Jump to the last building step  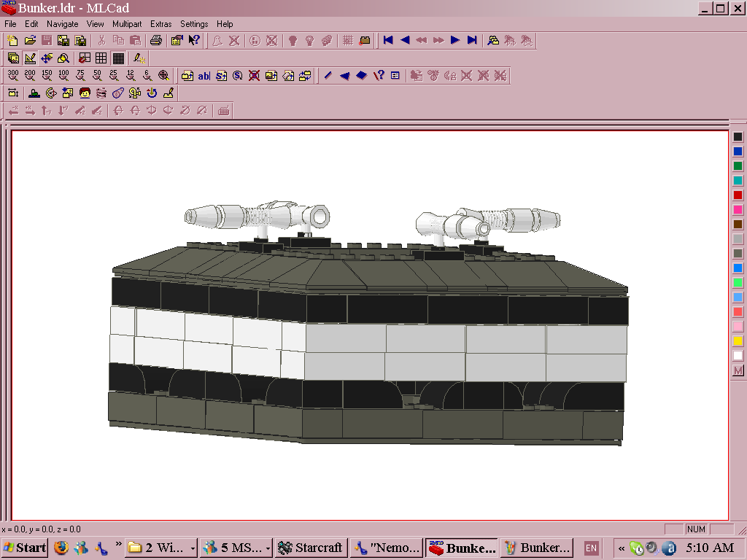coord(472,41)
